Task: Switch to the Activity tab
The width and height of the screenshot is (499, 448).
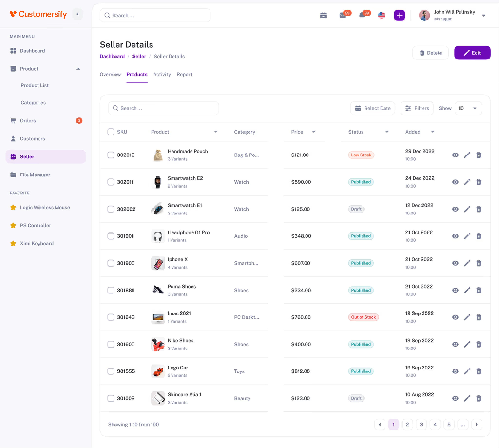Action: tap(162, 74)
